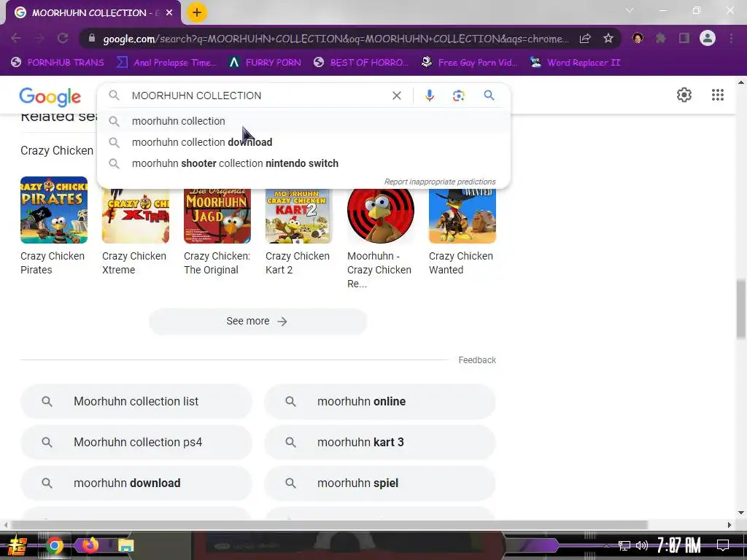This screenshot has height=560, width=747.
Task: Expand results with See more button
Action: click(258, 321)
